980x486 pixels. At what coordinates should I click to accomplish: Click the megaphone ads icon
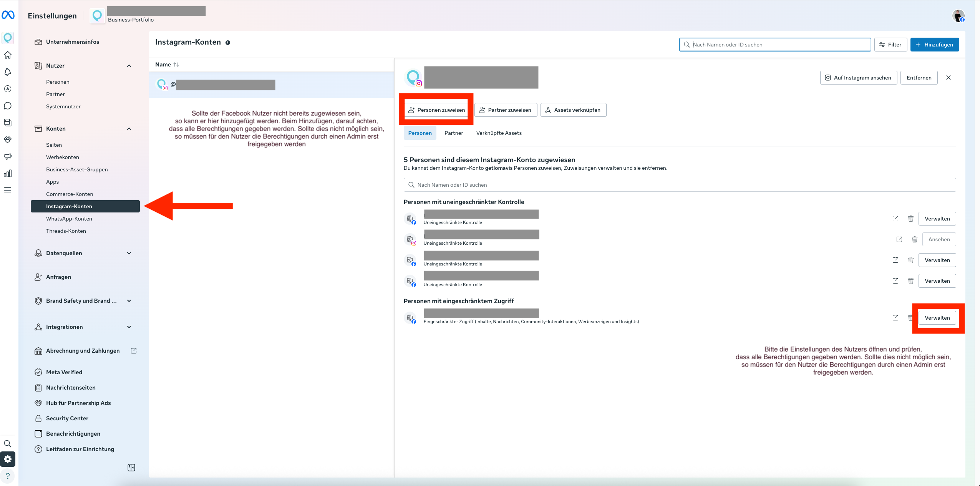coord(8,156)
